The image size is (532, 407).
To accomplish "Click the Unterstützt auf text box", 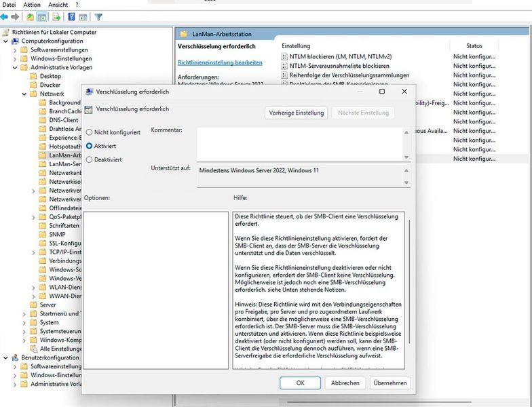I will coord(300,176).
